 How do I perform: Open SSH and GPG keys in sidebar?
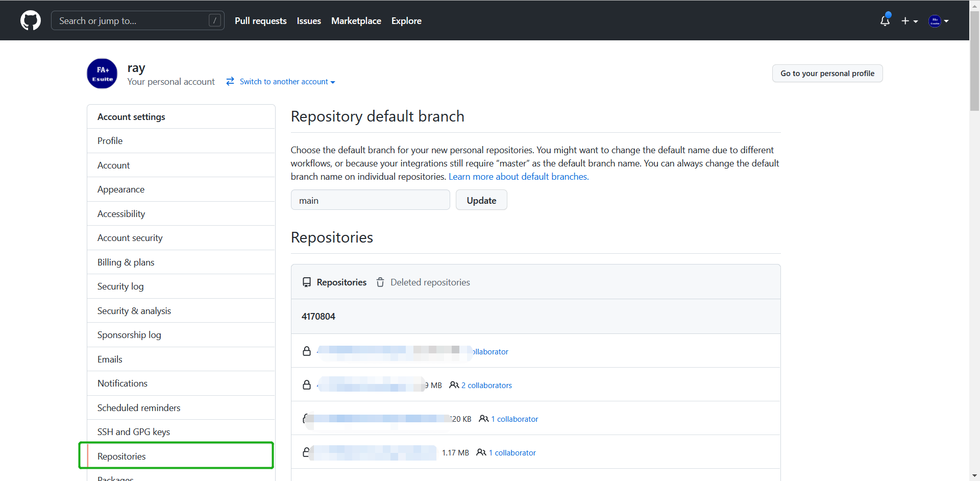click(181, 432)
